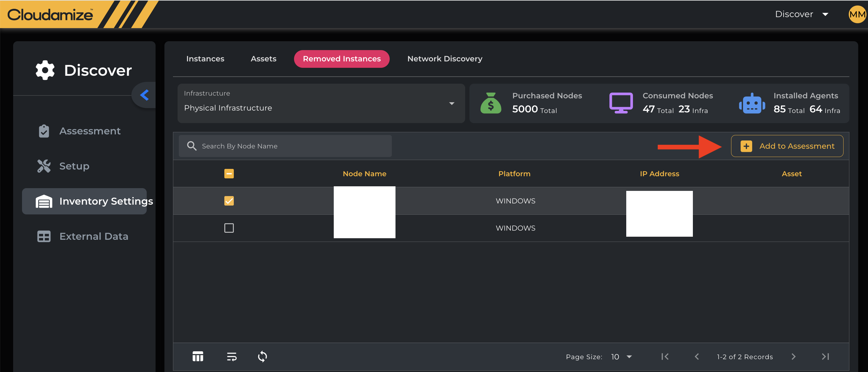Click the columns layout icon in footer

(x=198, y=356)
